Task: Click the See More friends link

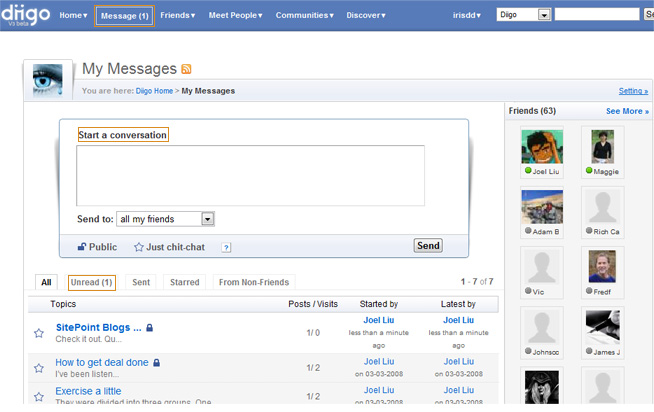Action: coord(627,111)
